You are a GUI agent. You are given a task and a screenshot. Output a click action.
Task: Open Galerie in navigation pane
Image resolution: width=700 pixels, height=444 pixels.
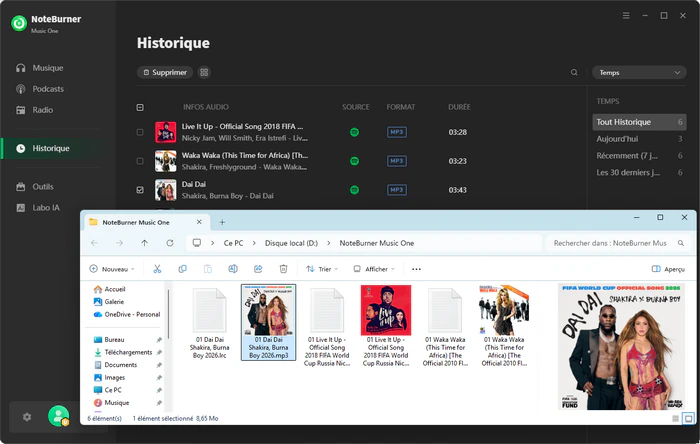pyautogui.click(x=109, y=302)
